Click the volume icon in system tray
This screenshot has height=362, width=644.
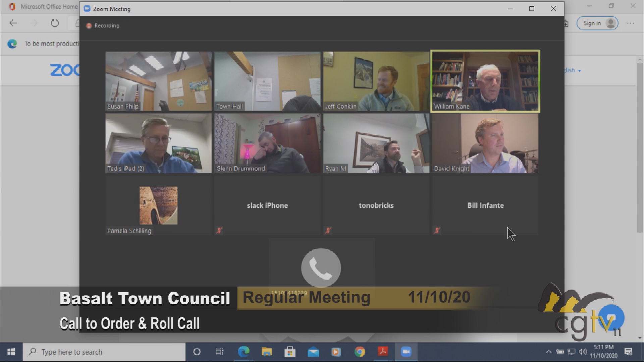(583, 352)
